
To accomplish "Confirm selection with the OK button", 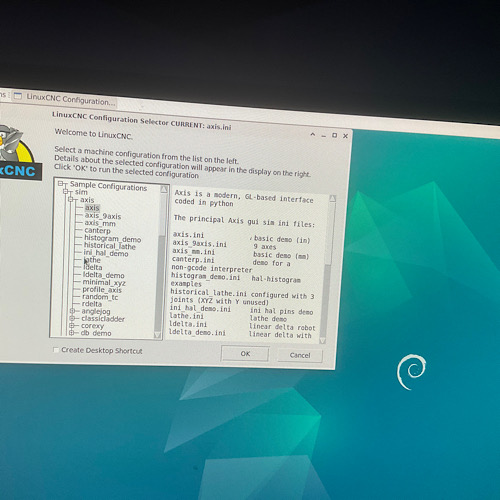I will pos(245,354).
